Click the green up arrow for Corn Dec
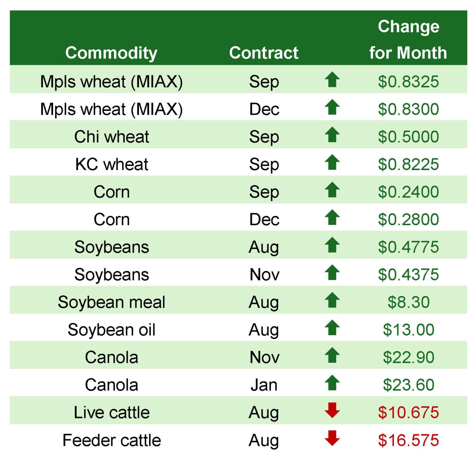476x462 pixels. pyautogui.click(x=332, y=218)
